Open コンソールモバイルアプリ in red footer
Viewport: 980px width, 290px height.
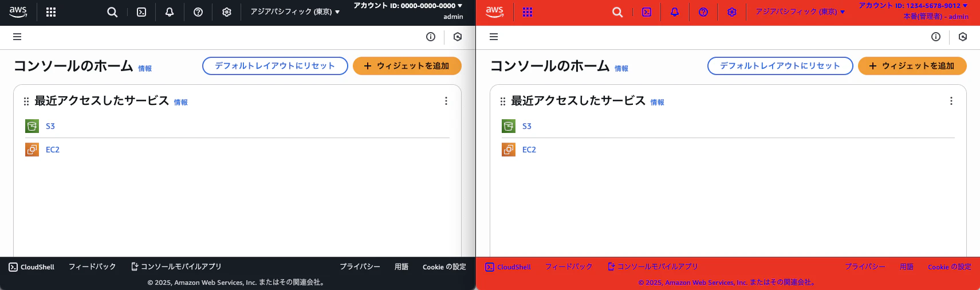(653, 267)
